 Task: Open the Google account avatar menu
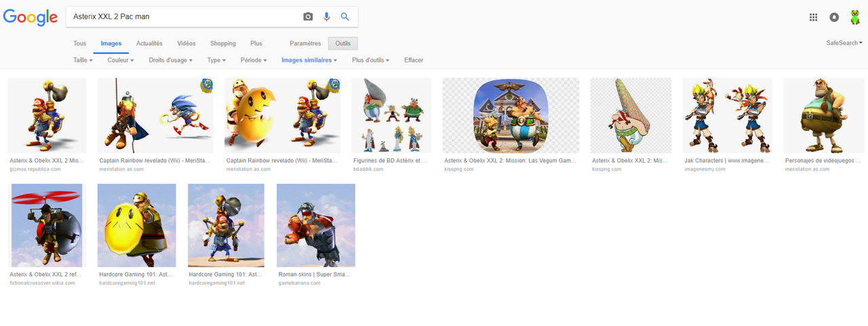pos(855,17)
